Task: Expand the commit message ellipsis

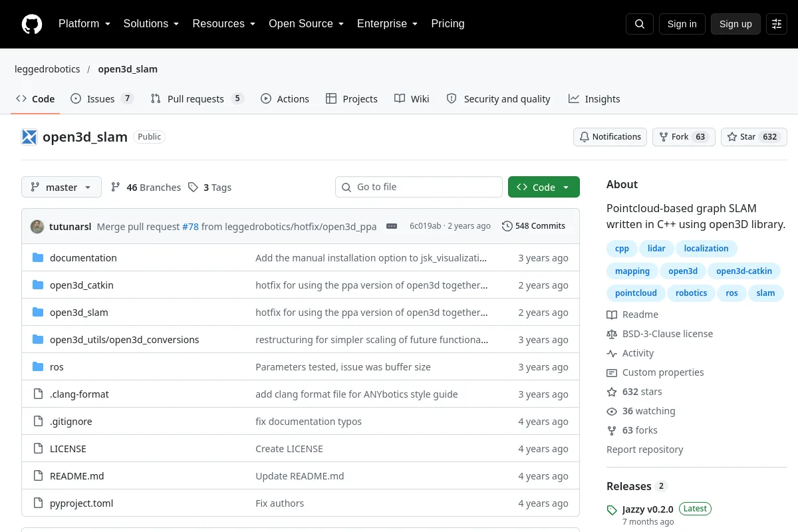Action: point(392,226)
